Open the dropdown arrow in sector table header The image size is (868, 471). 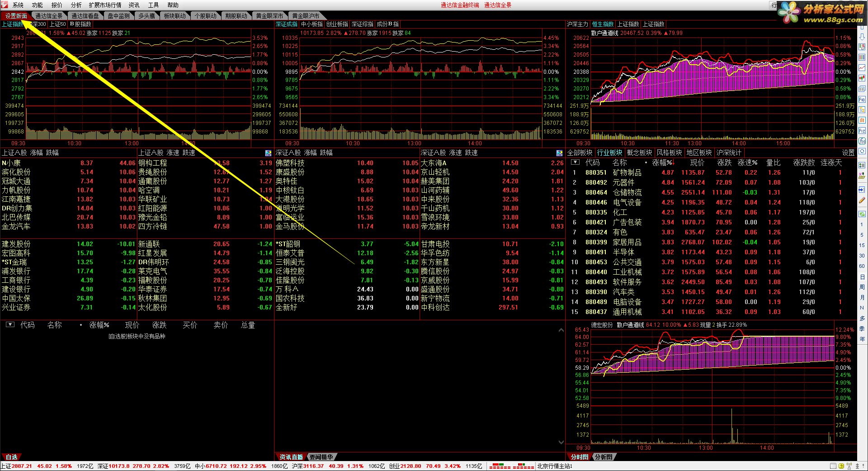(x=575, y=162)
